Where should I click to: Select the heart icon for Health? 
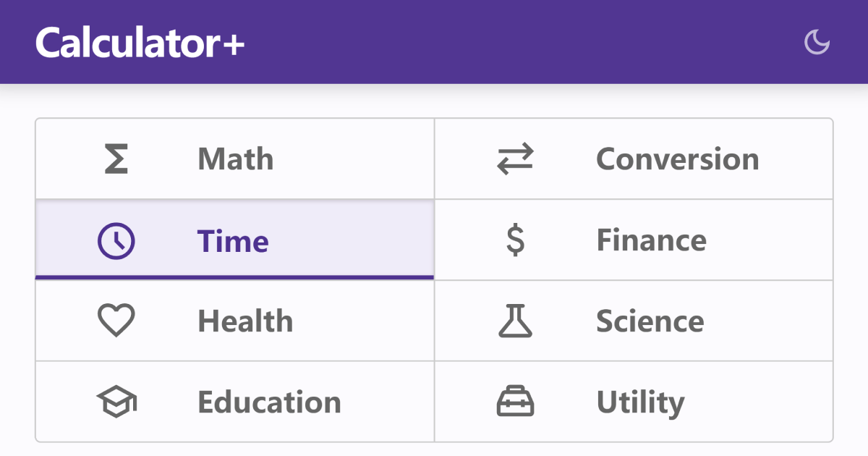(116, 321)
